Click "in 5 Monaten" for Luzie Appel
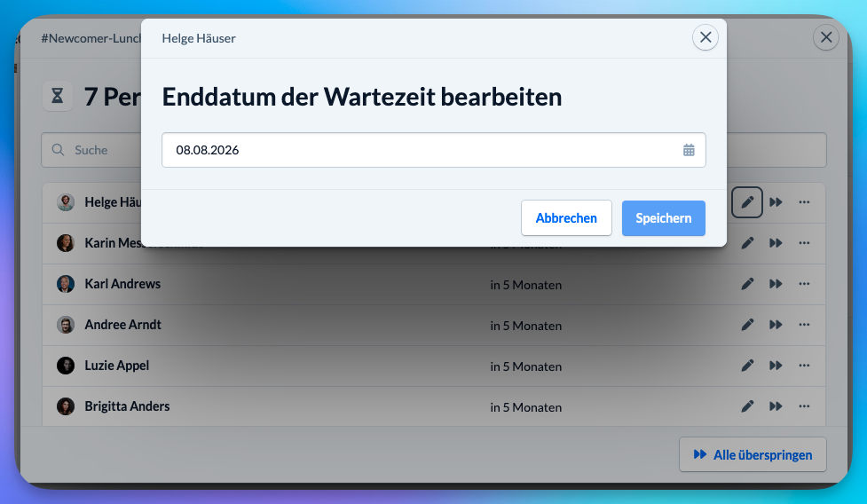 pyautogui.click(x=526, y=367)
